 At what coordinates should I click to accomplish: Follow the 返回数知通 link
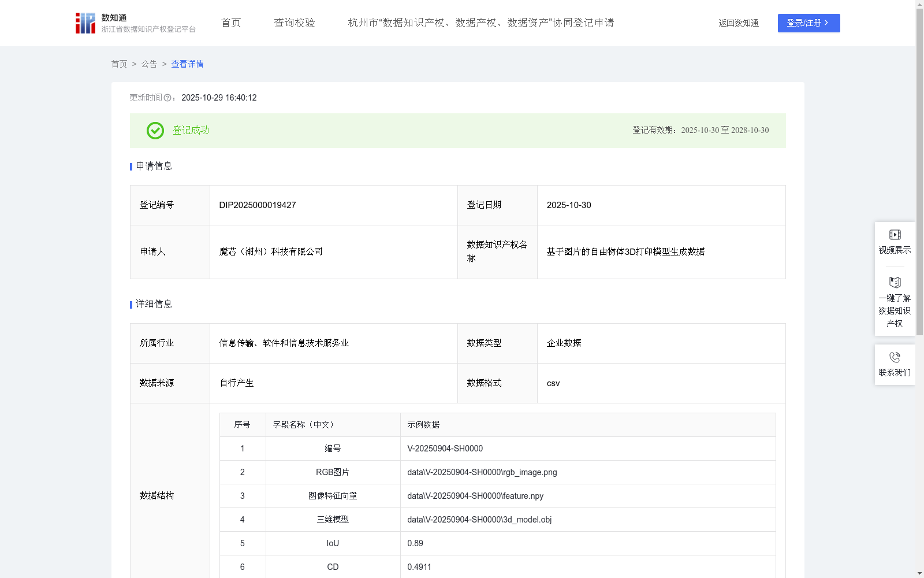pos(738,23)
